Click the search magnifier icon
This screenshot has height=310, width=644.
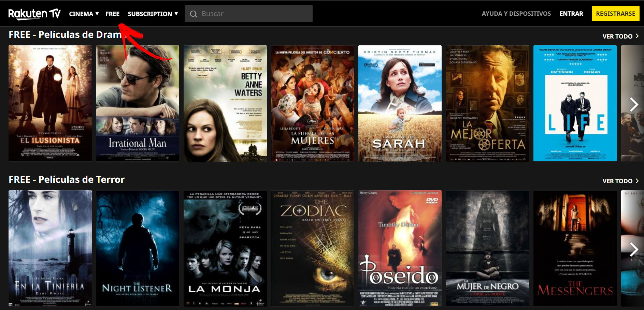pyautogui.click(x=194, y=14)
